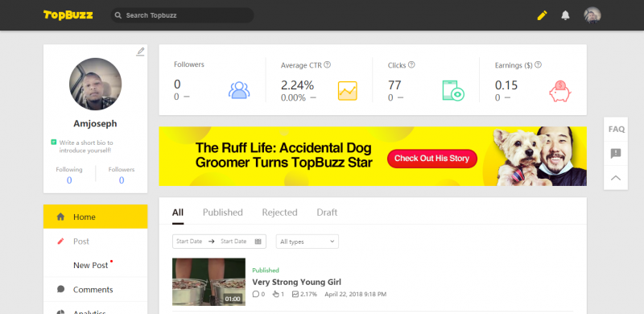Click Write a short bio text
The width and height of the screenshot is (644, 314).
[86, 147]
